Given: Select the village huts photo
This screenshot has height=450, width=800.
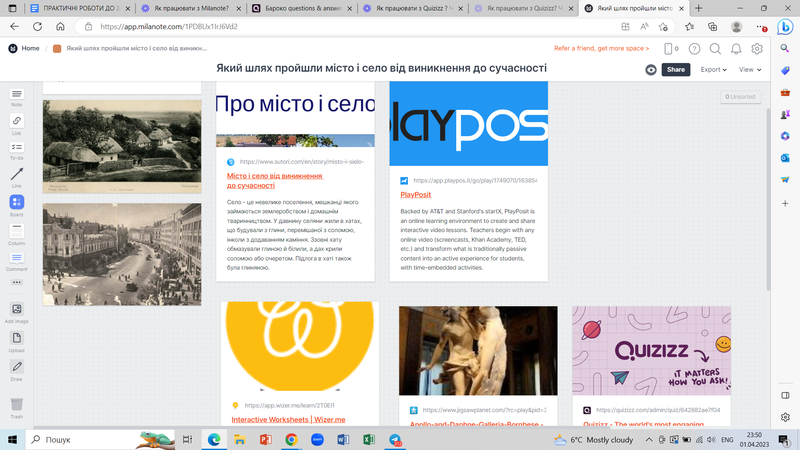Looking at the screenshot, I should pyautogui.click(x=122, y=146).
